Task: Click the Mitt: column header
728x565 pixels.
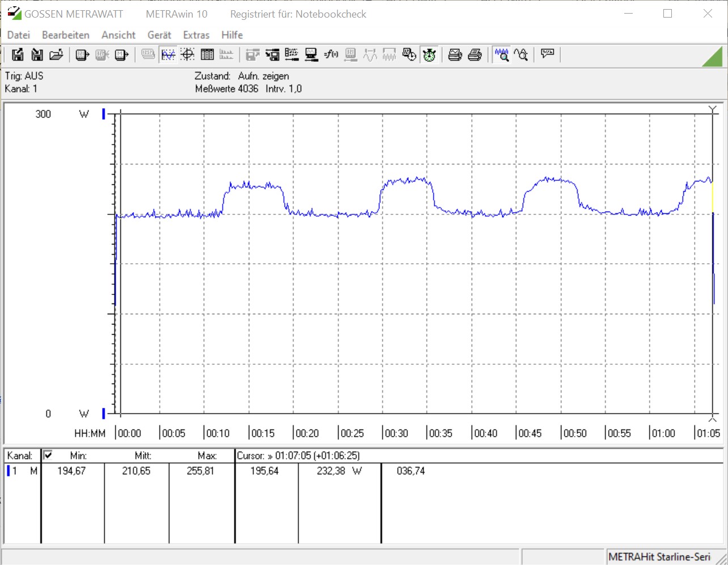Action: [x=143, y=456]
